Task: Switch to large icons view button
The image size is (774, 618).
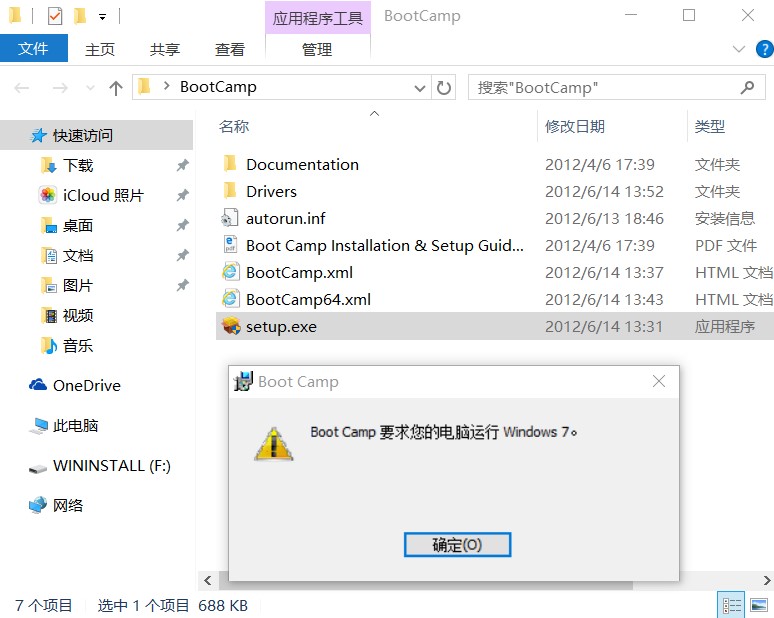Action: pos(759,605)
